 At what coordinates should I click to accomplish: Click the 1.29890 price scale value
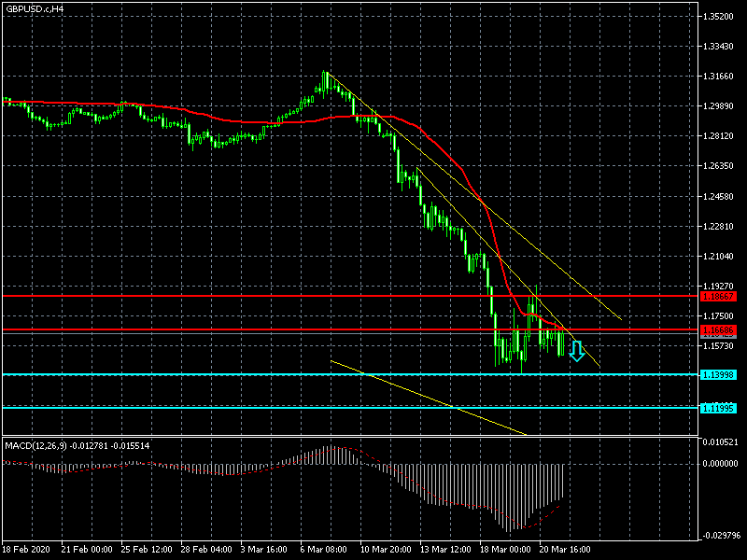721,106
